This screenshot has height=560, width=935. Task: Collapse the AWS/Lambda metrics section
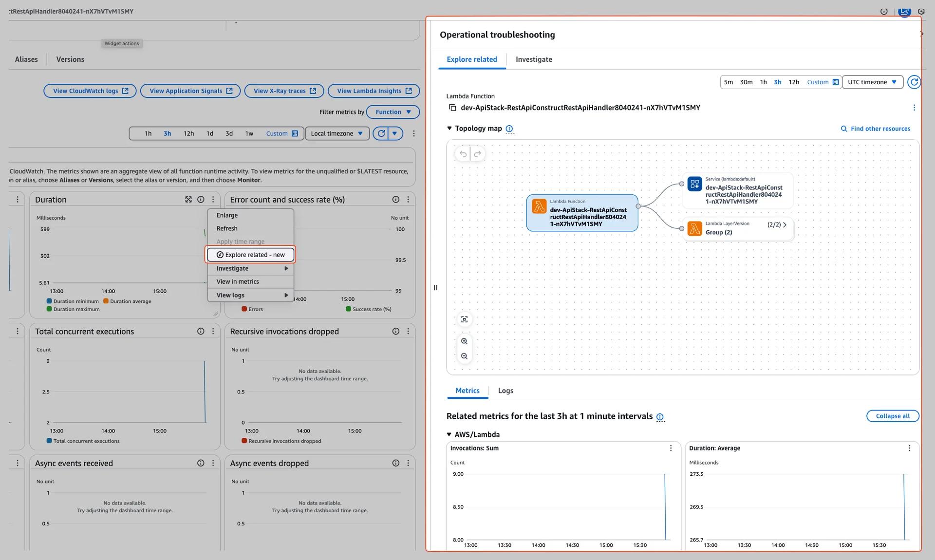(x=449, y=434)
